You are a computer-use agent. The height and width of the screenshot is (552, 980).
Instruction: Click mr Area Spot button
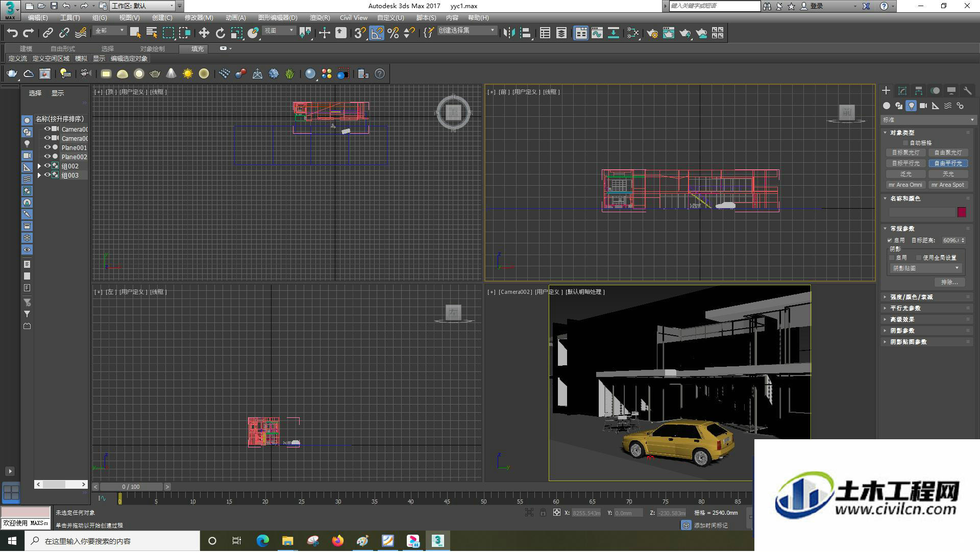(948, 185)
